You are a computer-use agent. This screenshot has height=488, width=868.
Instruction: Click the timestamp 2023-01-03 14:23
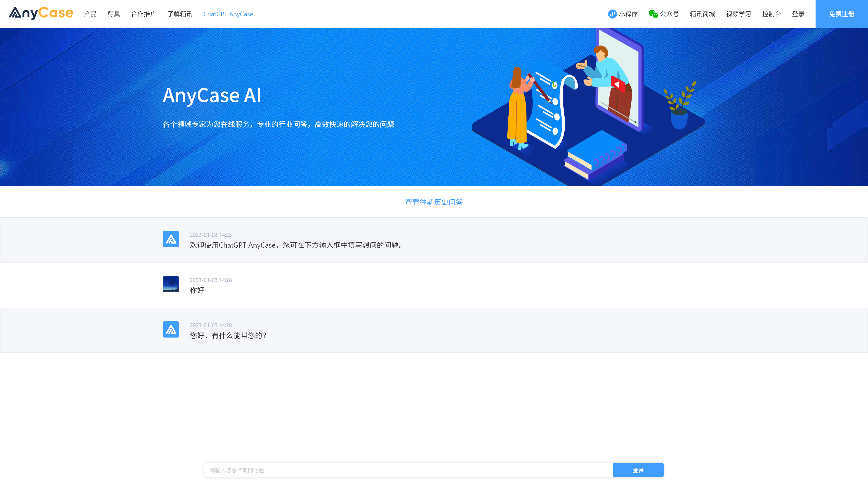point(211,235)
